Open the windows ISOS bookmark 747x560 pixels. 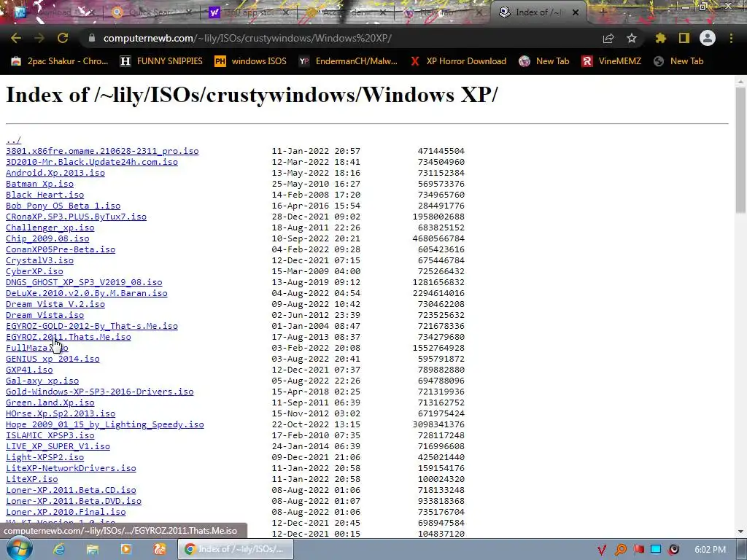(251, 61)
